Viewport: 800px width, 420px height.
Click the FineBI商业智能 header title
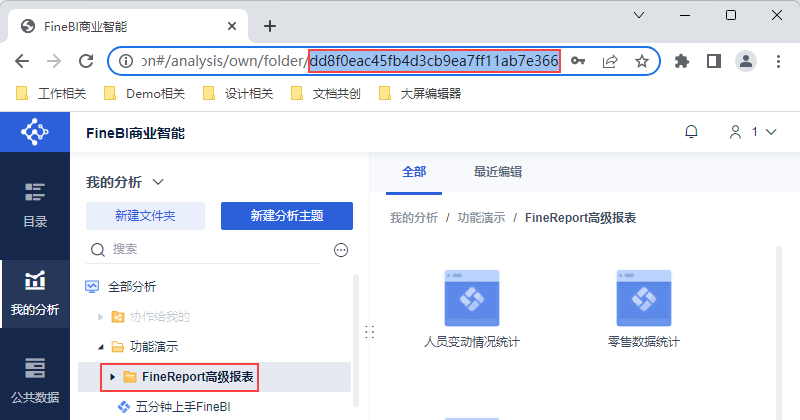click(135, 133)
